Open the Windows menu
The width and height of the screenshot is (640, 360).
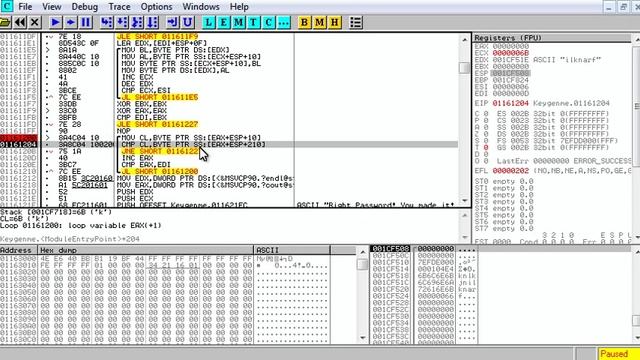point(201,7)
